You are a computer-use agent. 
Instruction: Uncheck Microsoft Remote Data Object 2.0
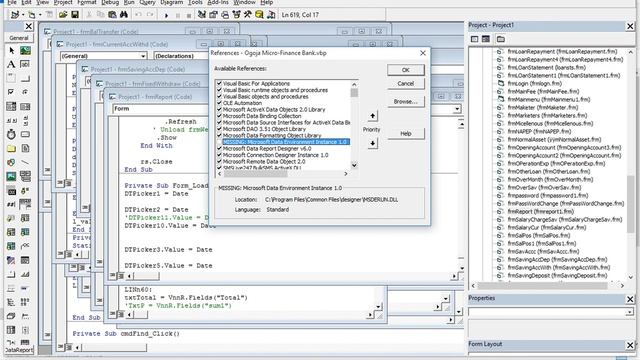point(219,162)
